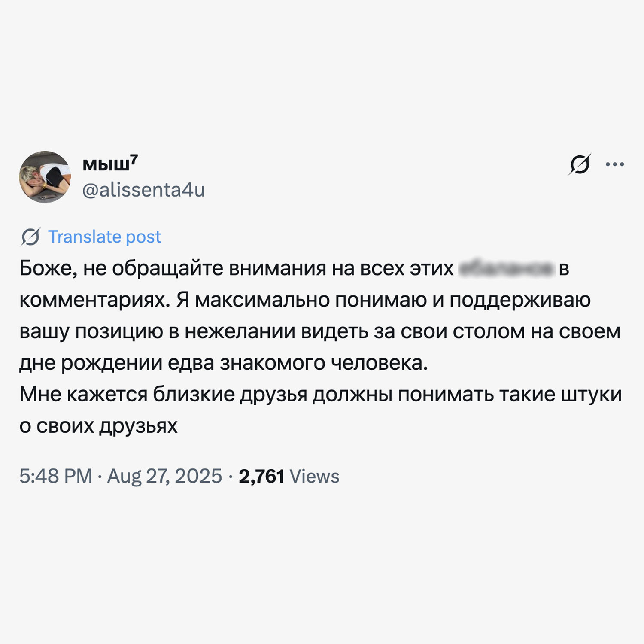Click the 5:48 PM timestamp

tap(56, 476)
